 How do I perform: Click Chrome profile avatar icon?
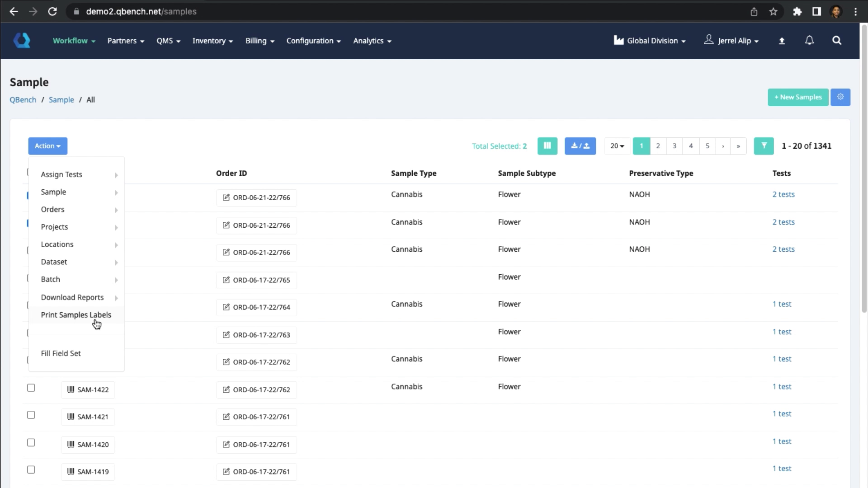click(836, 12)
